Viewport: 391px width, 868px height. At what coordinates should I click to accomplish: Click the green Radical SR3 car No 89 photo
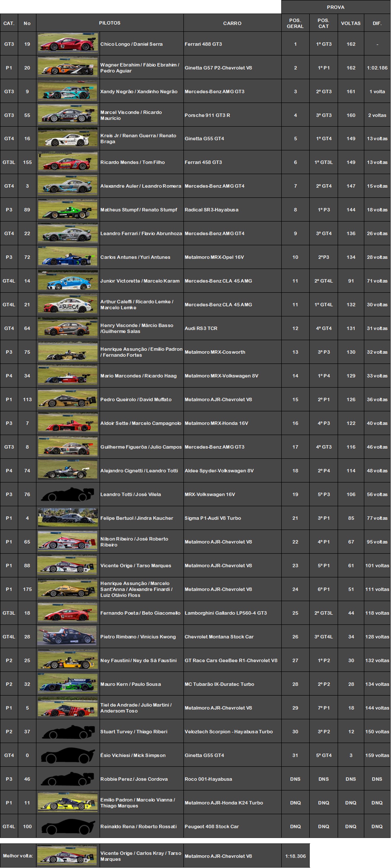[68, 210]
